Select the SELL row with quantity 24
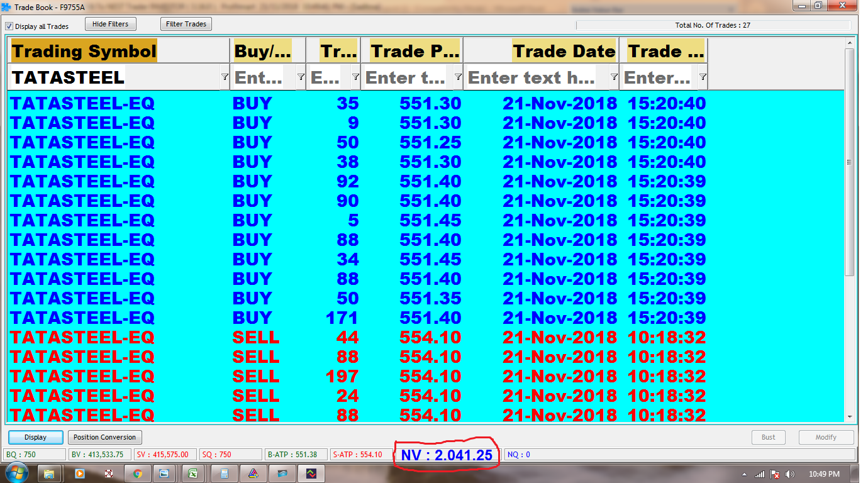The width and height of the screenshot is (868, 483). coord(425,396)
